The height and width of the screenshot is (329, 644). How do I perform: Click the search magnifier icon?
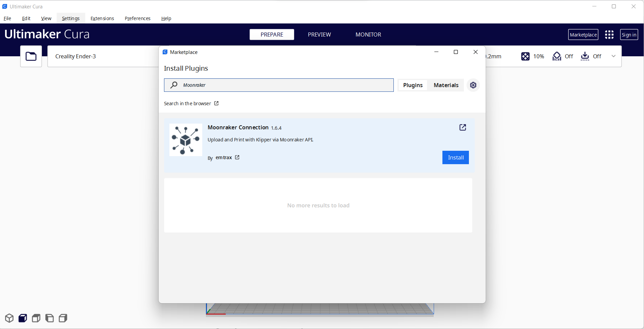[174, 85]
